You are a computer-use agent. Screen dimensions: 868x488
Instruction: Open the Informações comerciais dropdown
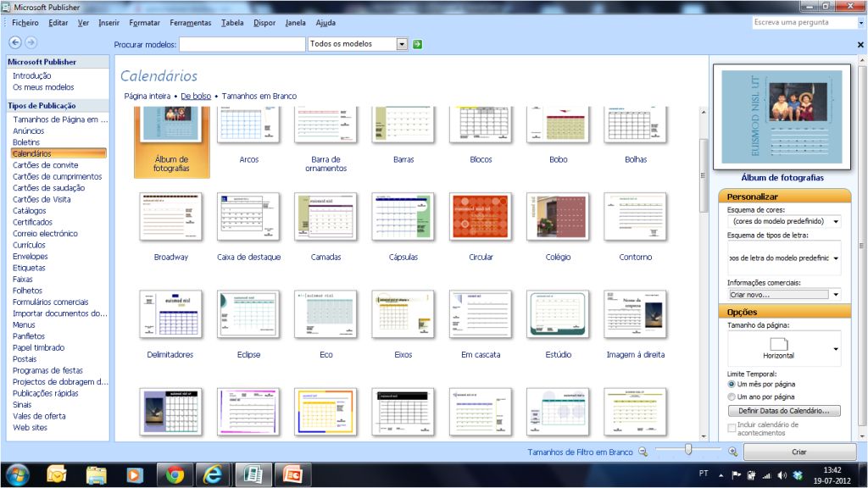[836, 294]
